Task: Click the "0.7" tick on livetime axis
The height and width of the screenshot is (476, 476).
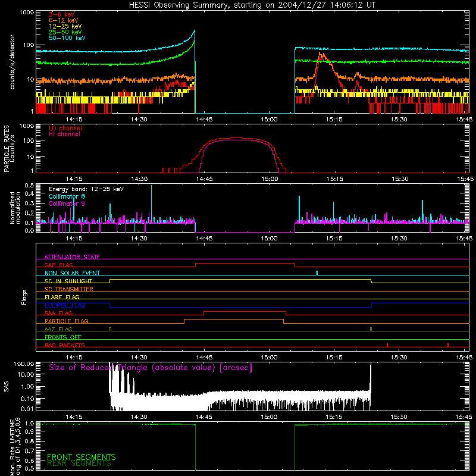Action: pos(29,451)
